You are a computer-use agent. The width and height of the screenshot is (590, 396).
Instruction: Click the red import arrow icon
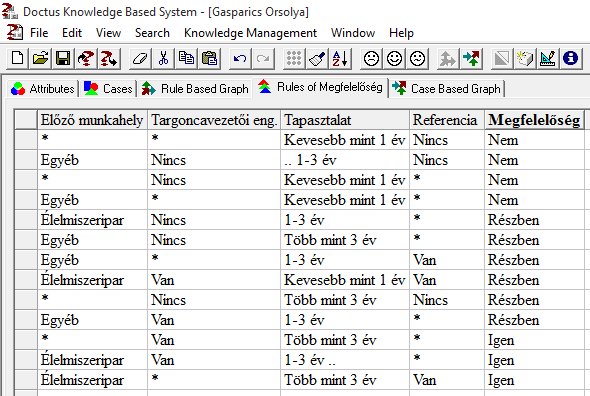pos(86,59)
